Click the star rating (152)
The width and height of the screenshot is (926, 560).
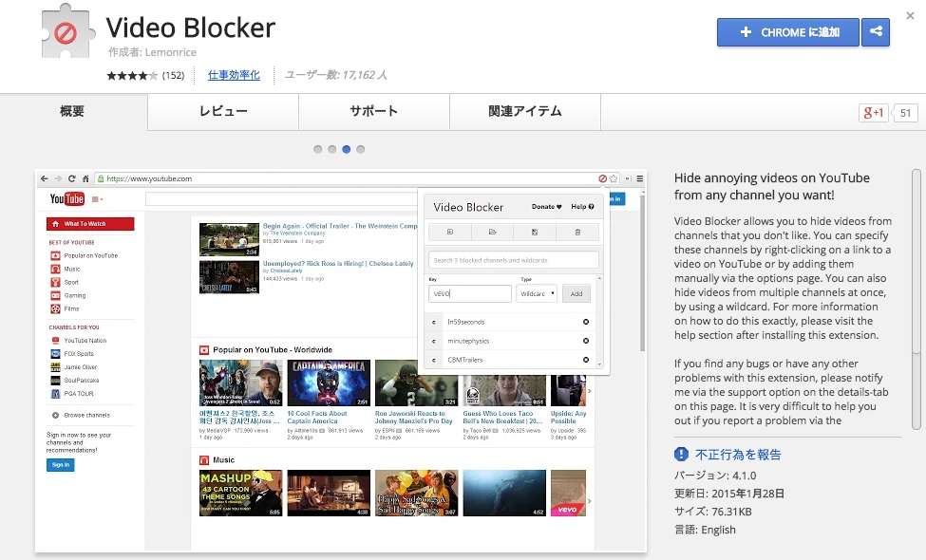[x=145, y=76]
